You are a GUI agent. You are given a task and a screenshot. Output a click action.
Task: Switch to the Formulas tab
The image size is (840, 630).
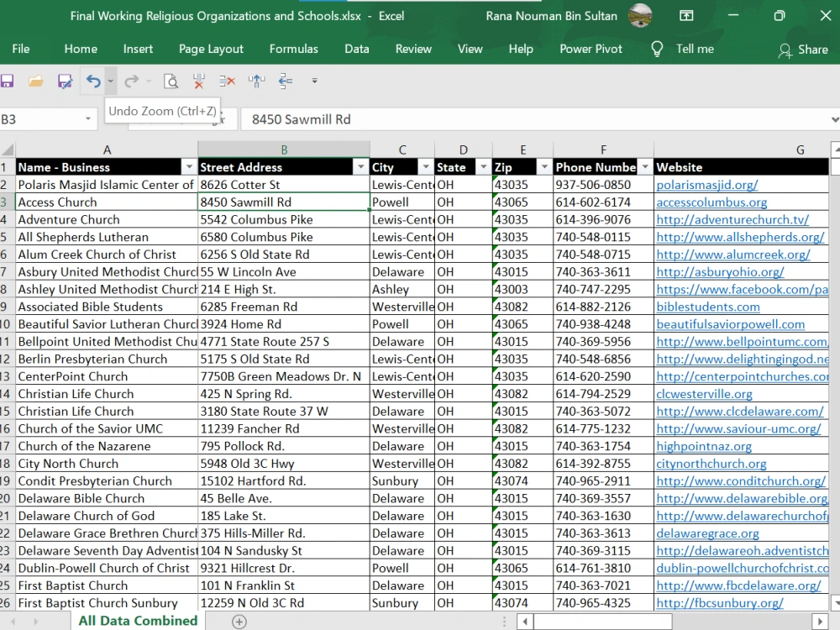[293, 49]
